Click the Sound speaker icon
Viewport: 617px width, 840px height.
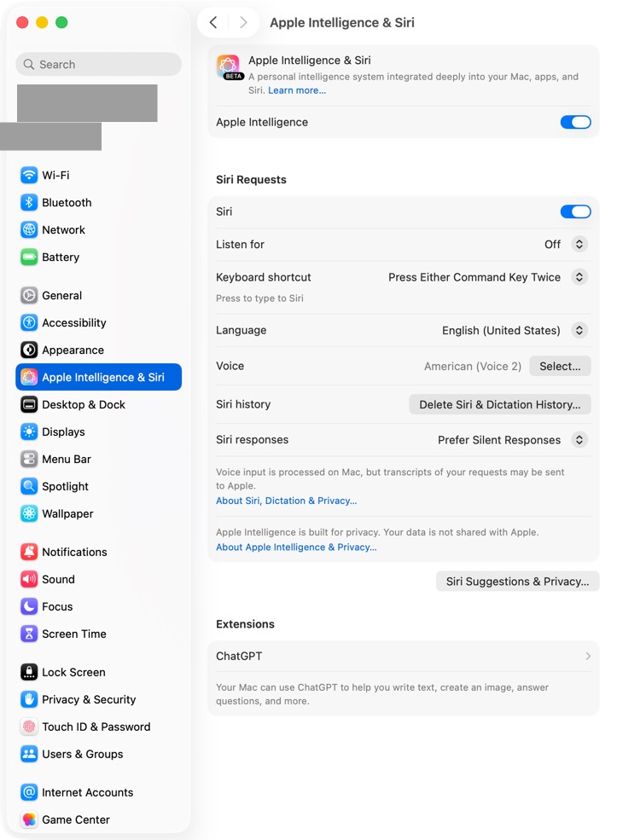(29, 579)
